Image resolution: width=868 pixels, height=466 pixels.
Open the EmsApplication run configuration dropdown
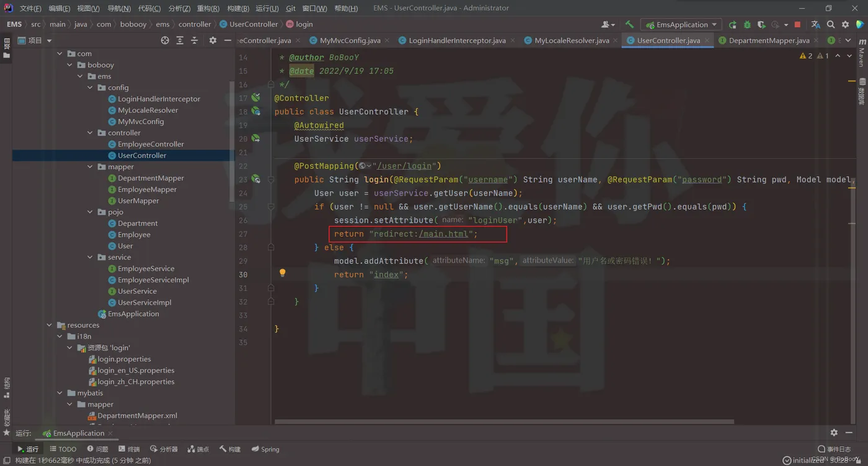pyautogui.click(x=681, y=25)
